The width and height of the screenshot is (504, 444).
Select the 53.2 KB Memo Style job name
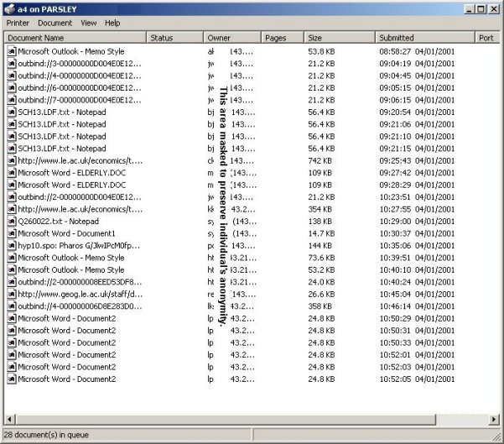click(x=71, y=270)
